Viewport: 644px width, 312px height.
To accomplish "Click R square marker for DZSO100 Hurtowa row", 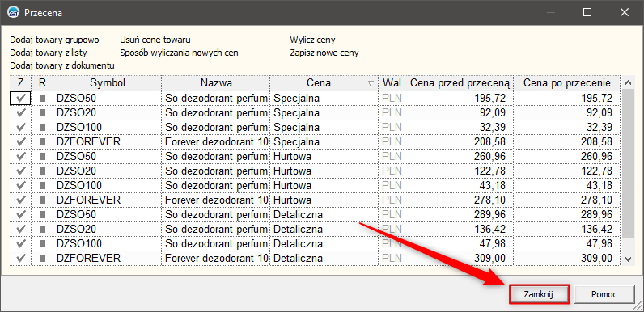I will pyautogui.click(x=42, y=186).
